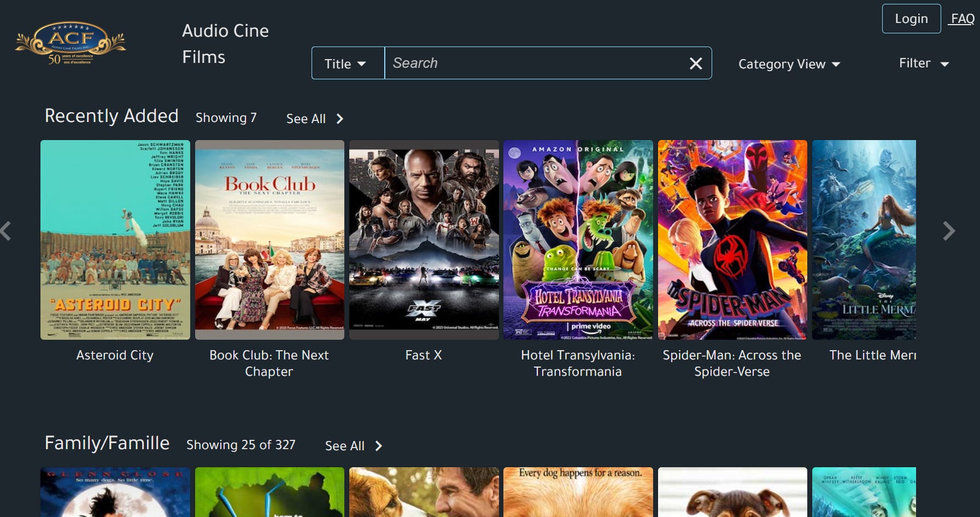Click the 'Asteroid City' title text
980x517 pixels.
coord(115,355)
